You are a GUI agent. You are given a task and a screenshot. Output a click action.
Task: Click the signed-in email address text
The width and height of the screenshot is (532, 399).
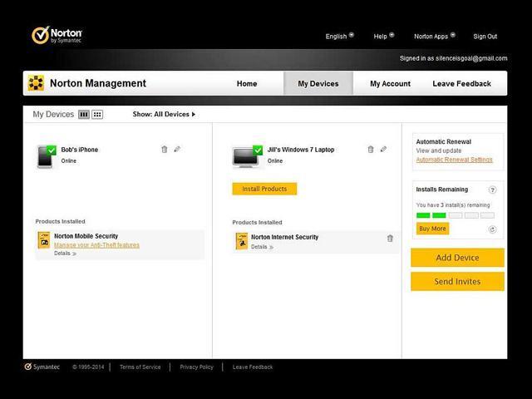point(471,58)
